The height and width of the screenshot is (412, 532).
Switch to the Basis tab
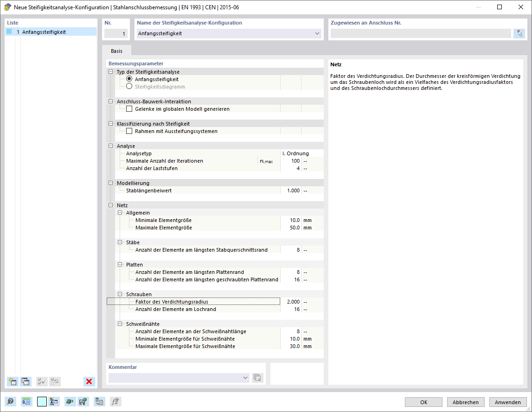coord(116,51)
